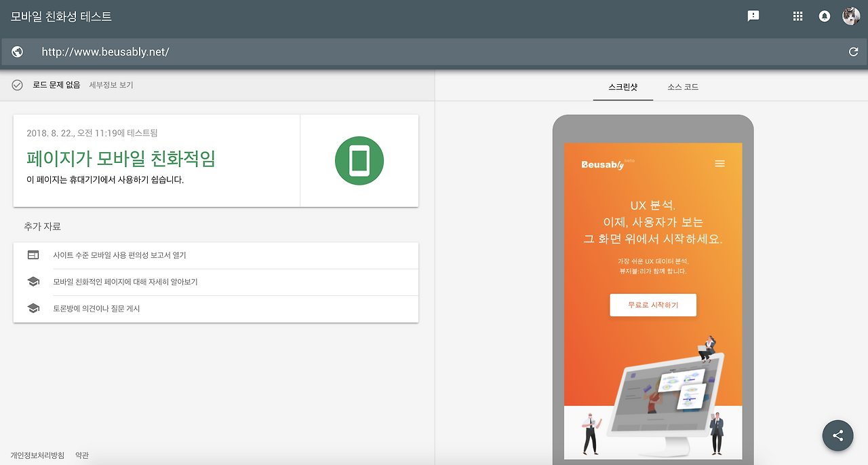The image size is (868, 465).
Task: Click the report icon beside 사이트 수준 보고서 열기
Action: click(x=33, y=255)
